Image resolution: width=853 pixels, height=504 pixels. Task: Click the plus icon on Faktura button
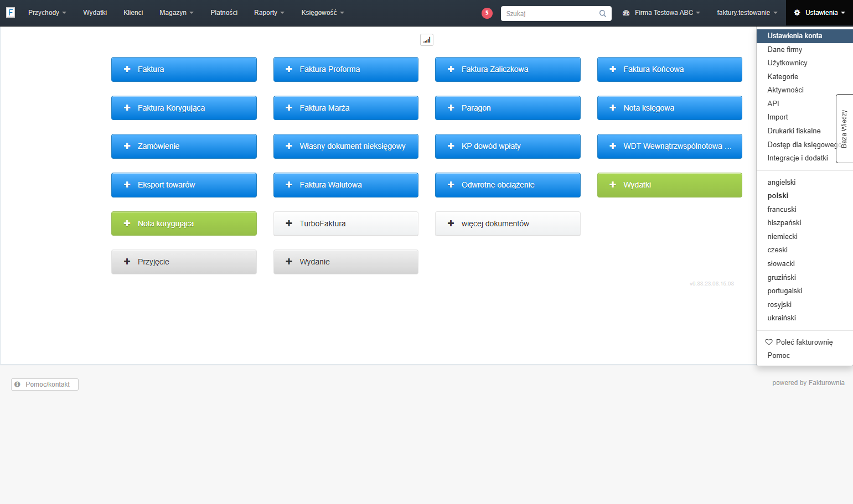(127, 69)
